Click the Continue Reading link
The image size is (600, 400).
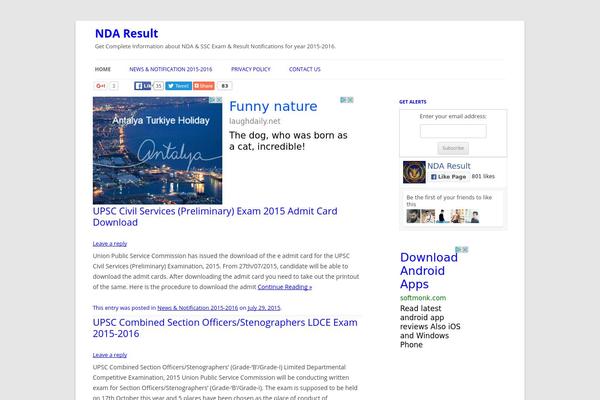(x=285, y=287)
